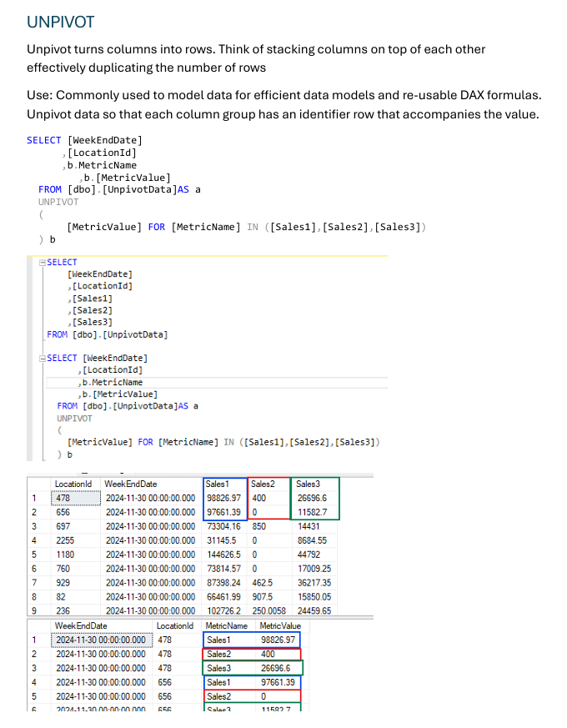Select row 3 header in bottom results grid
Image resolution: width=567 pixels, height=728 pixels.
click(x=33, y=668)
